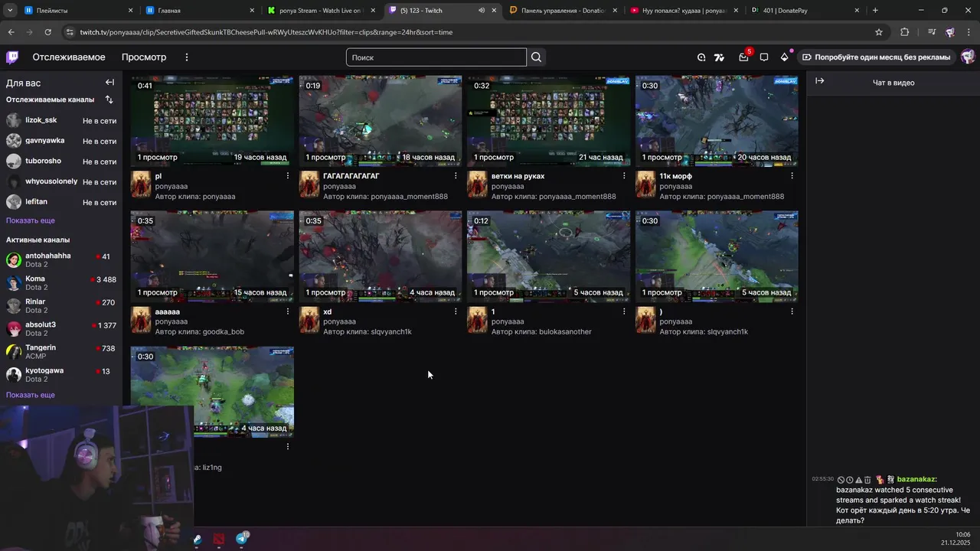Bookmark page with star icon
980x551 pixels.
[x=879, y=32]
